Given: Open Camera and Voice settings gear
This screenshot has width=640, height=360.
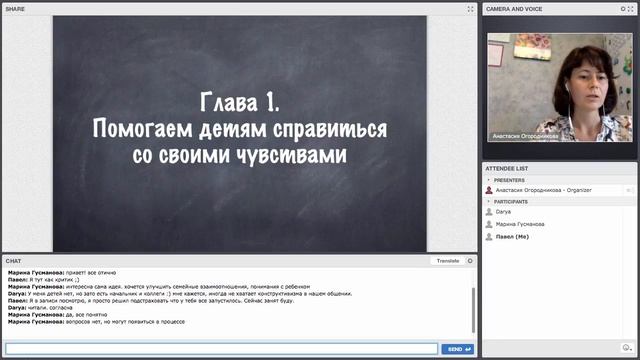Looking at the screenshot, I should (x=623, y=9).
